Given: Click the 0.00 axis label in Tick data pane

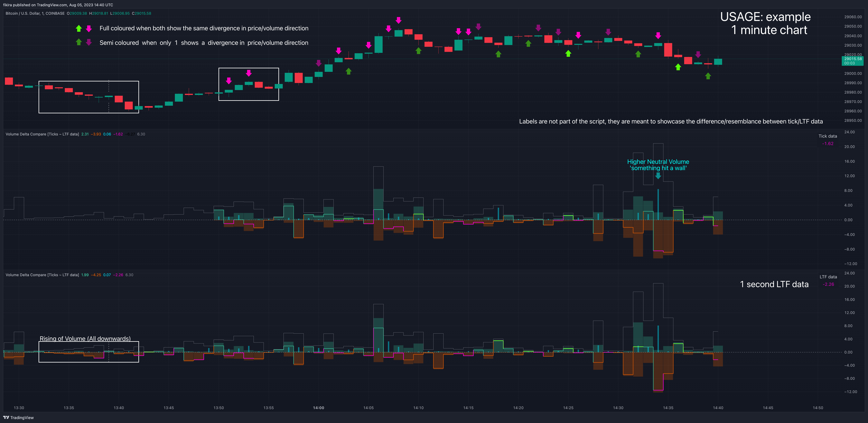Looking at the screenshot, I should pos(848,220).
